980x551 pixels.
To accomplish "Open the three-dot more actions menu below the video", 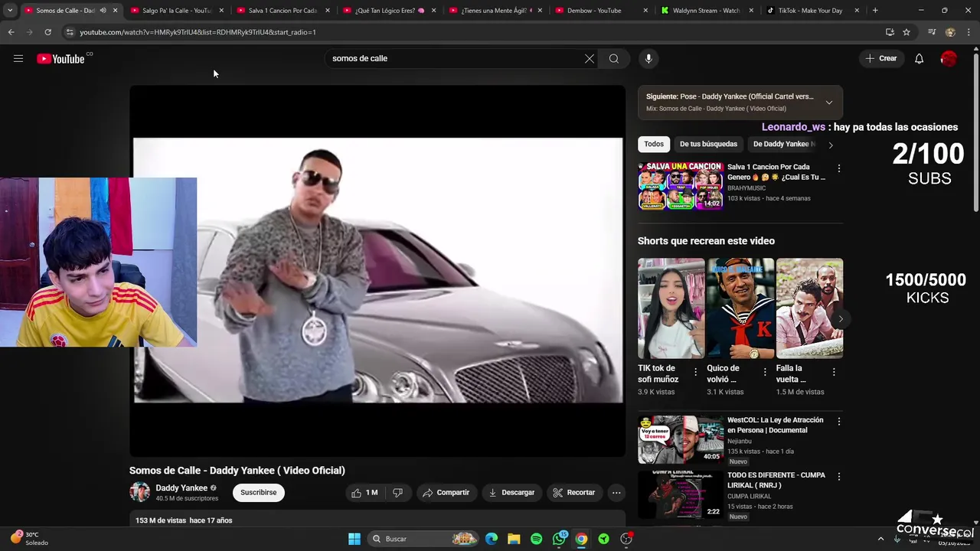I will [616, 493].
